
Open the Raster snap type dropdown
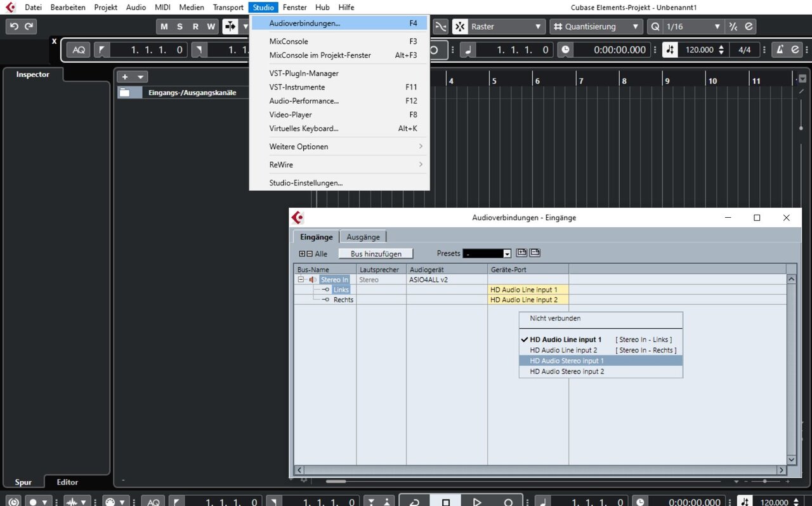(x=506, y=27)
